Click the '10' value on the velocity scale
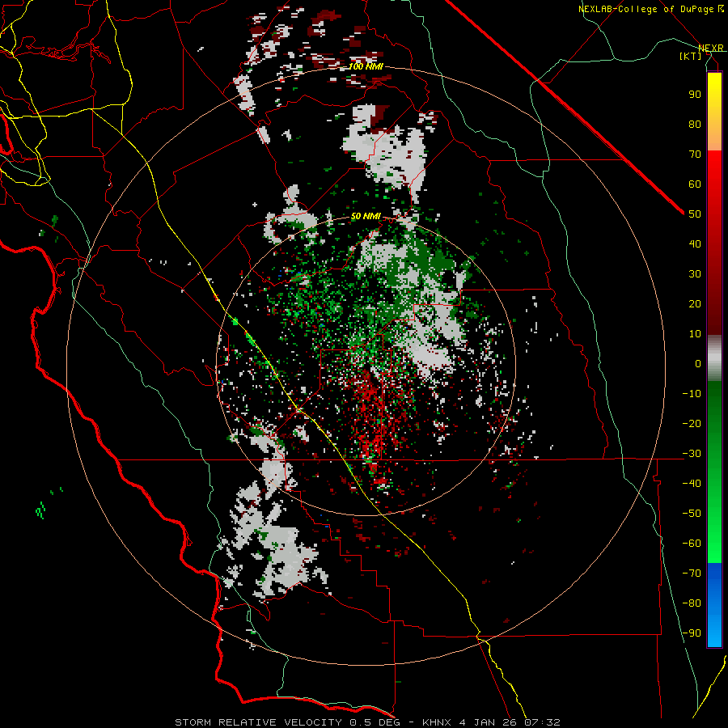 point(695,334)
